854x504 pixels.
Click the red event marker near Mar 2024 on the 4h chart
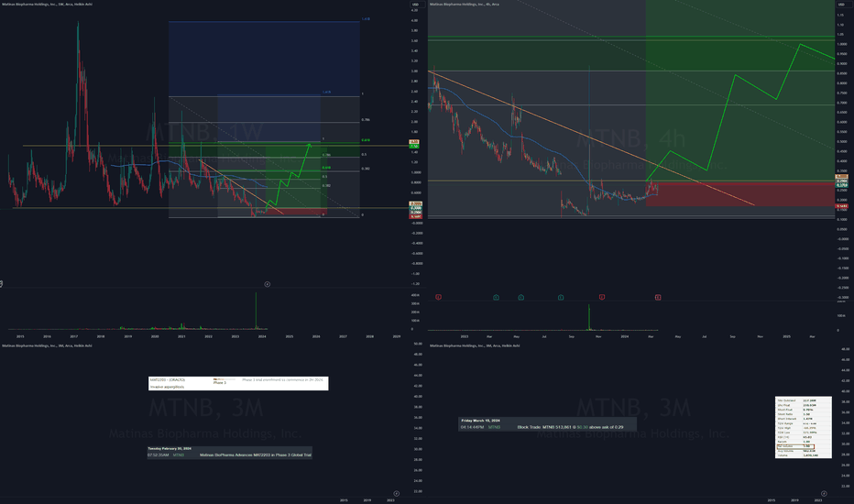coord(657,297)
